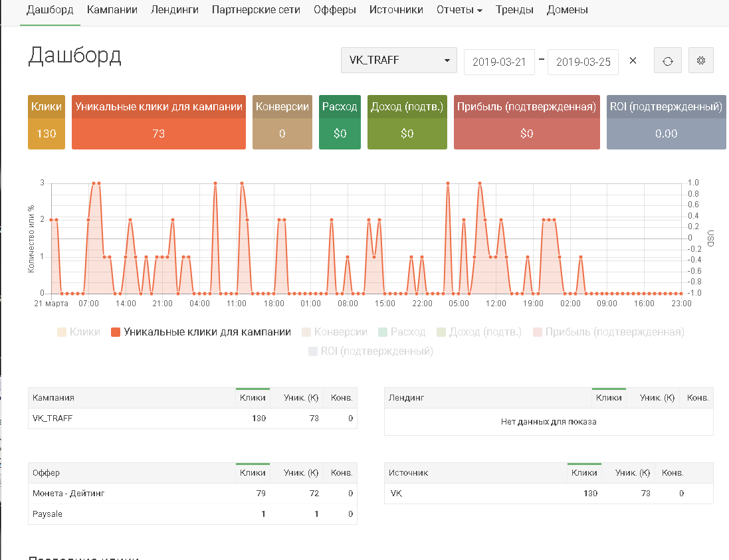Hide Уникальные клики для кампании chart series

pos(201,331)
